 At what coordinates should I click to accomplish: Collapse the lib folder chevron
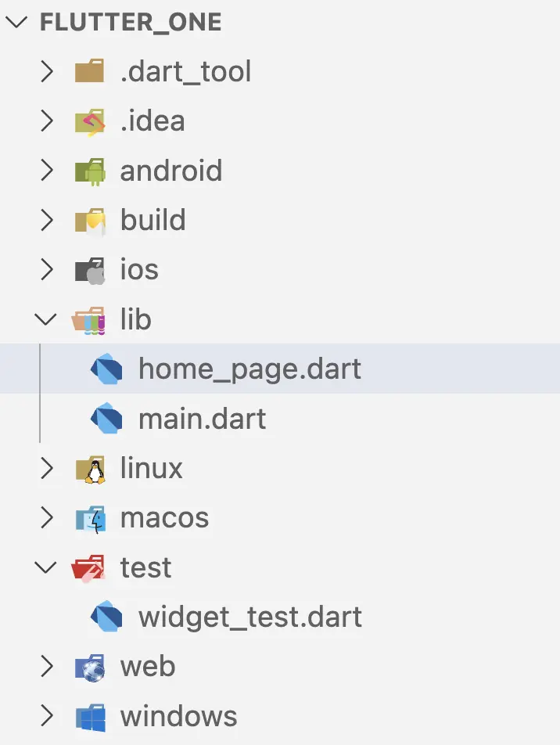coord(47,320)
